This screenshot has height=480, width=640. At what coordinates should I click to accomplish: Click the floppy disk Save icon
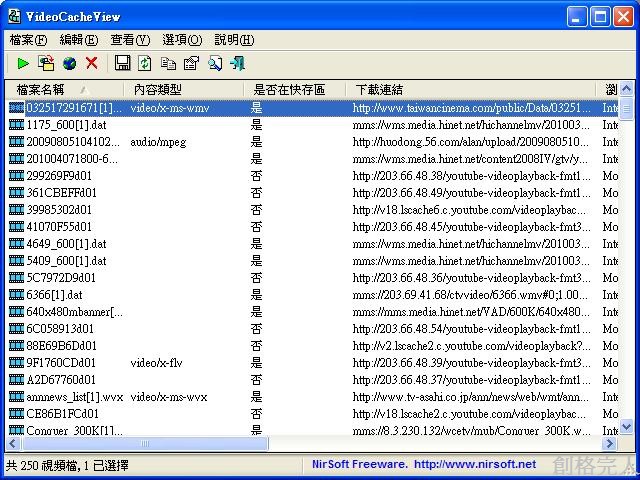point(122,63)
